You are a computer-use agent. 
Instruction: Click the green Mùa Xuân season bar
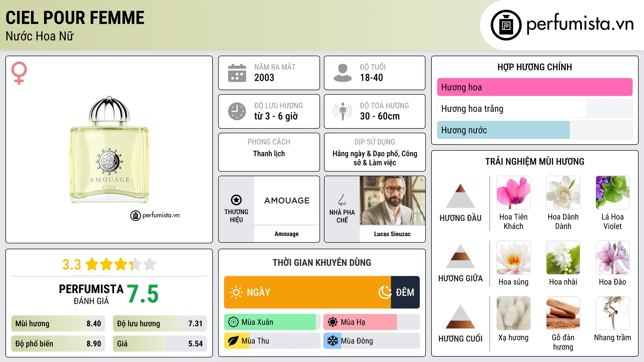(272, 322)
